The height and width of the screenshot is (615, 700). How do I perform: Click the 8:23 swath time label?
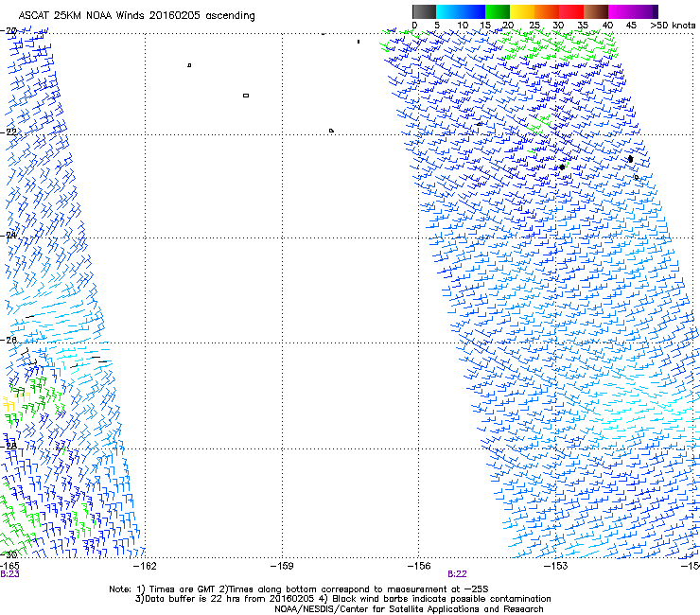(x=9, y=574)
